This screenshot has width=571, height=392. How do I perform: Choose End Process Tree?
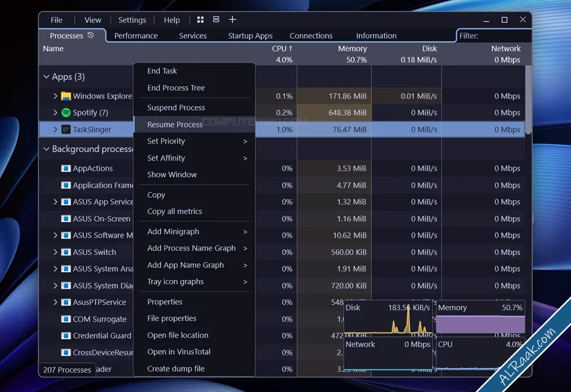(194, 88)
